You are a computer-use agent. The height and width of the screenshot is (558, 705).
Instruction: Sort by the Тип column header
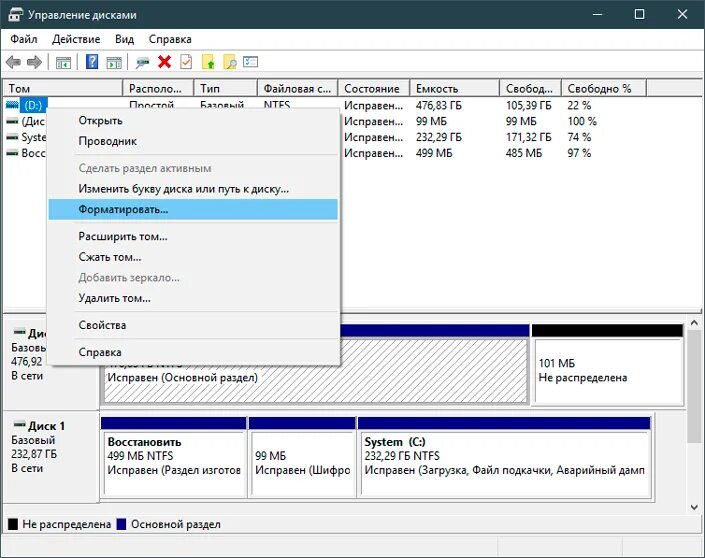click(226, 89)
